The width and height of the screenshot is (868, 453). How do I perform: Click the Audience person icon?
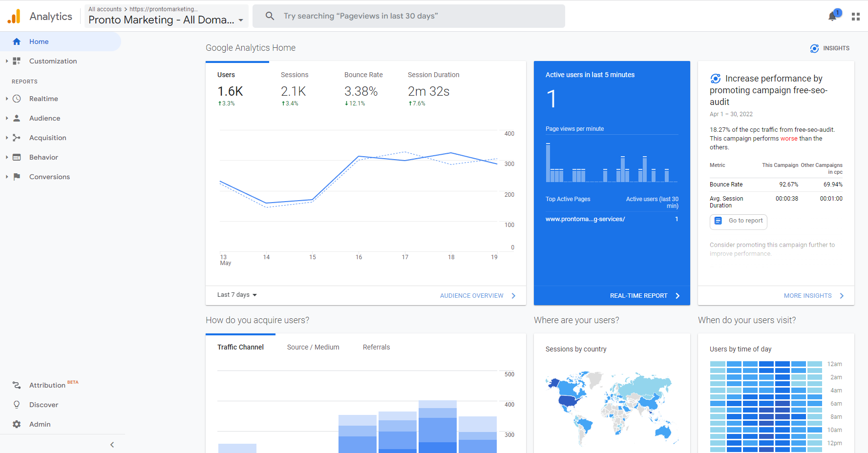coord(17,118)
